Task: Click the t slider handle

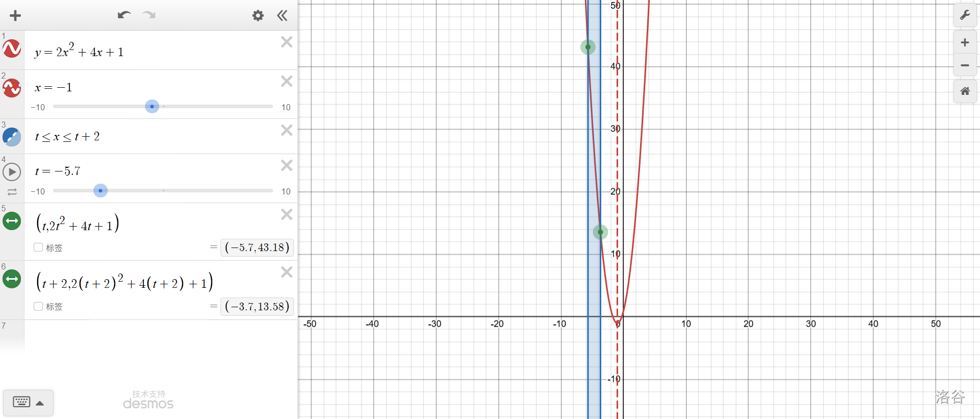Action: point(101,191)
